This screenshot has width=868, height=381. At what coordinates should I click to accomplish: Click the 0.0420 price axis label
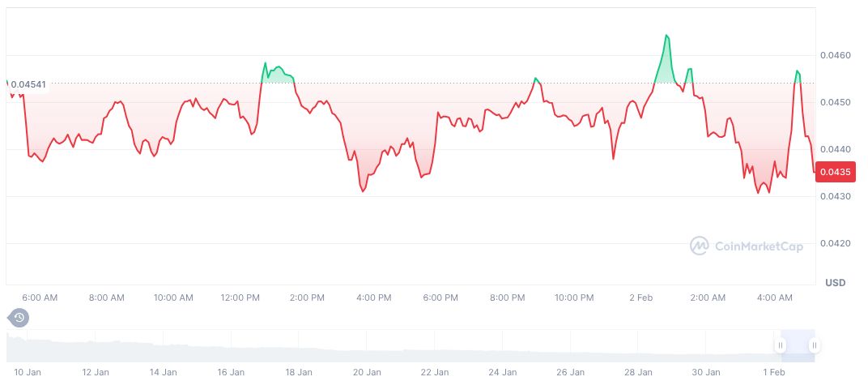pos(835,243)
